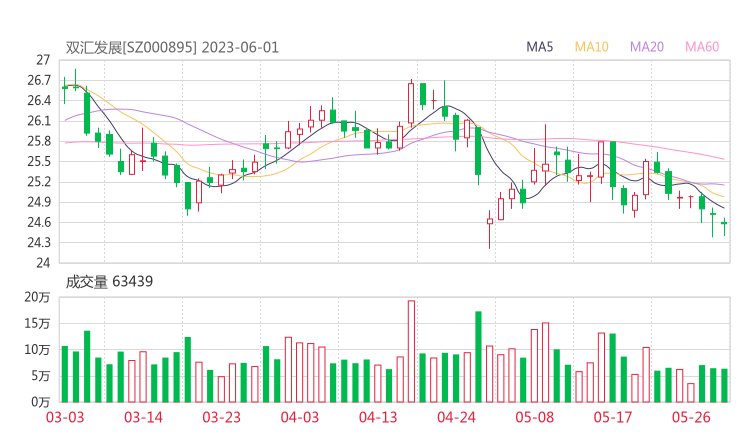Click the 24.9 price axis label
The image size is (740, 440).
point(39,203)
